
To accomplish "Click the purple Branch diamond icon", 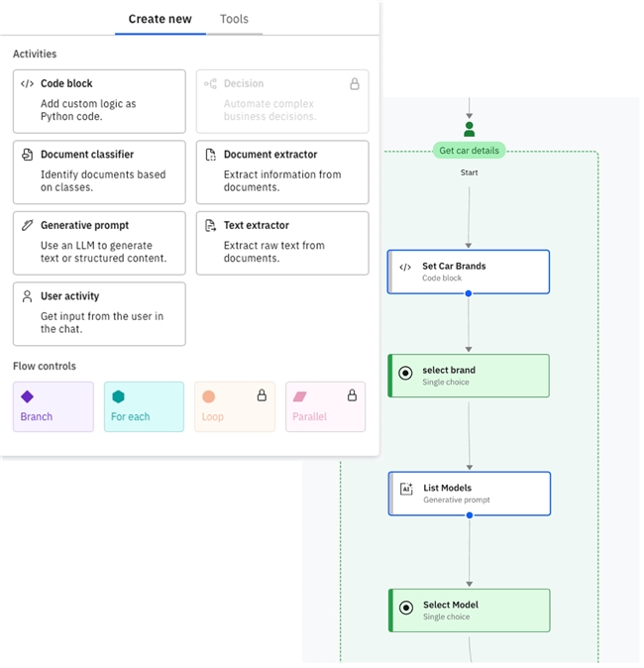I will (x=28, y=396).
